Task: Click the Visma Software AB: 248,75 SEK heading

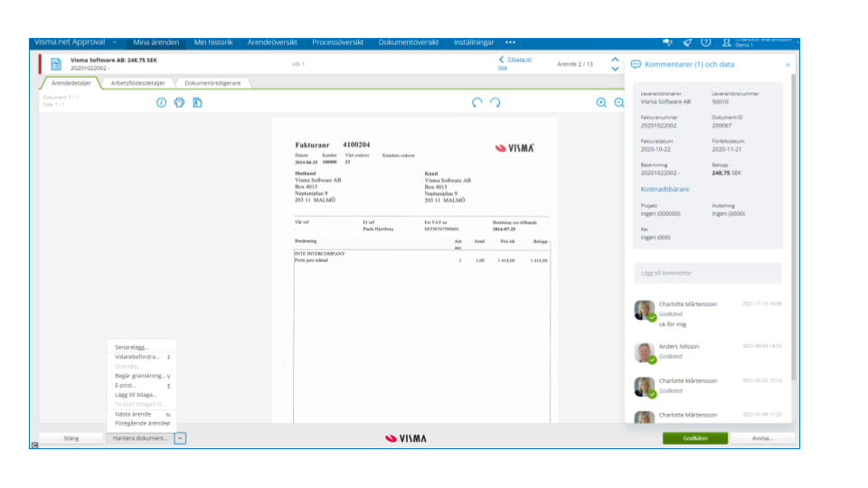Action: pyautogui.click(x=114, y=60)
